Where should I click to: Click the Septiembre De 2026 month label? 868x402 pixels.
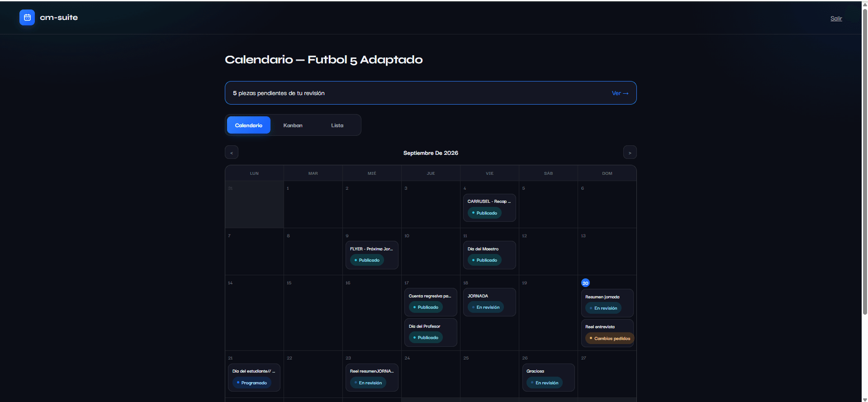click(431, 153)
